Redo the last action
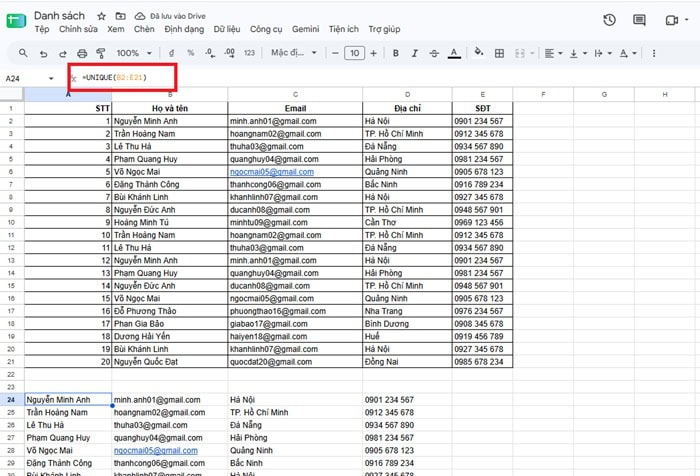This screenshot has width=700, height=476. point(62,54)
